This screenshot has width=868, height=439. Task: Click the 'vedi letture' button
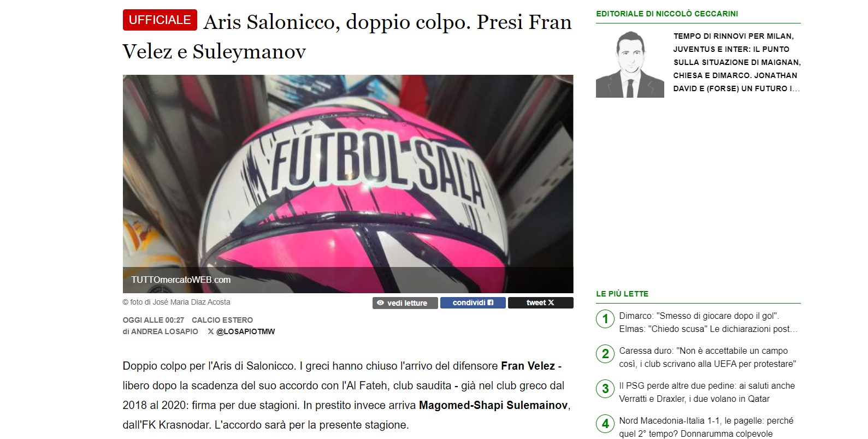point(405,303)
